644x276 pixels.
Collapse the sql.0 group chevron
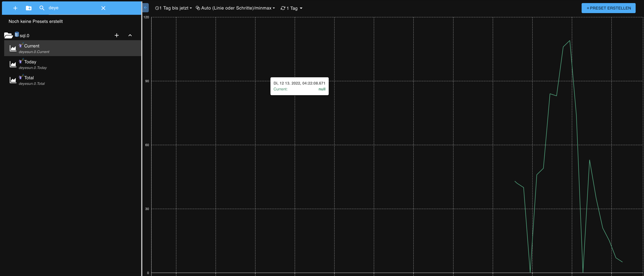(130, 35)
